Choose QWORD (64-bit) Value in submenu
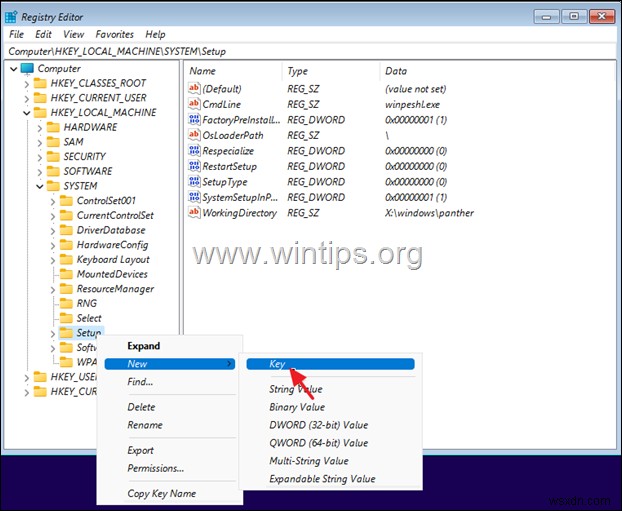The width and height of the screenshot is (622, 511). point(319,443)
